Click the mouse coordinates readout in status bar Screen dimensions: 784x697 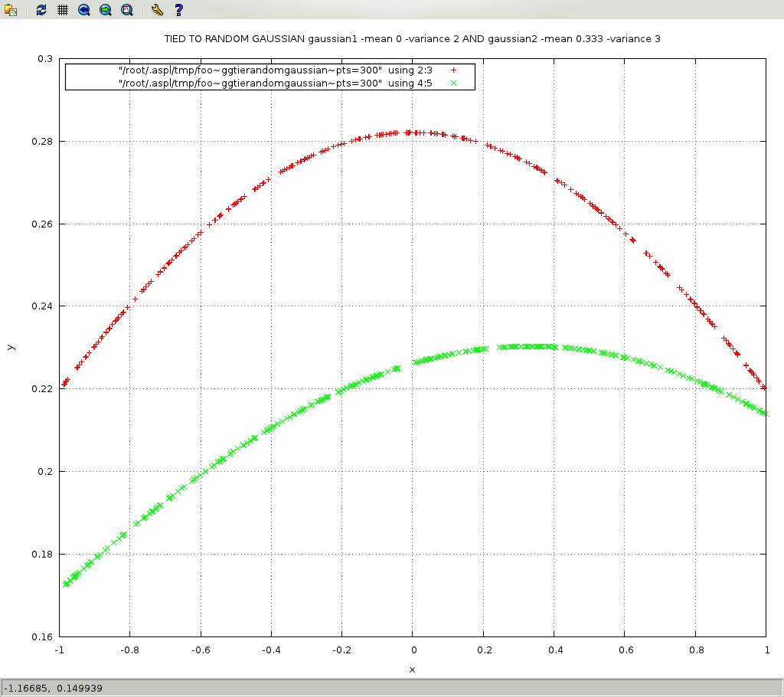coord(54,688)
